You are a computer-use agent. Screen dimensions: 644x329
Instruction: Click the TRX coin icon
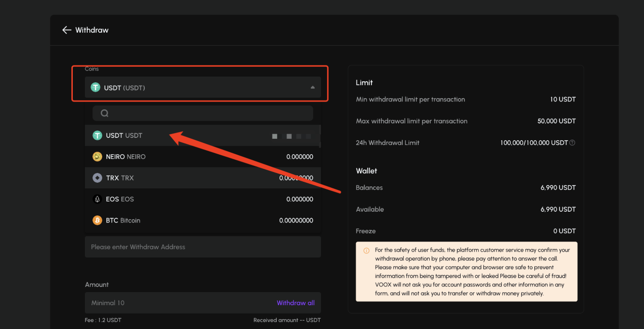pyautogui.click(x=97, y=178)
